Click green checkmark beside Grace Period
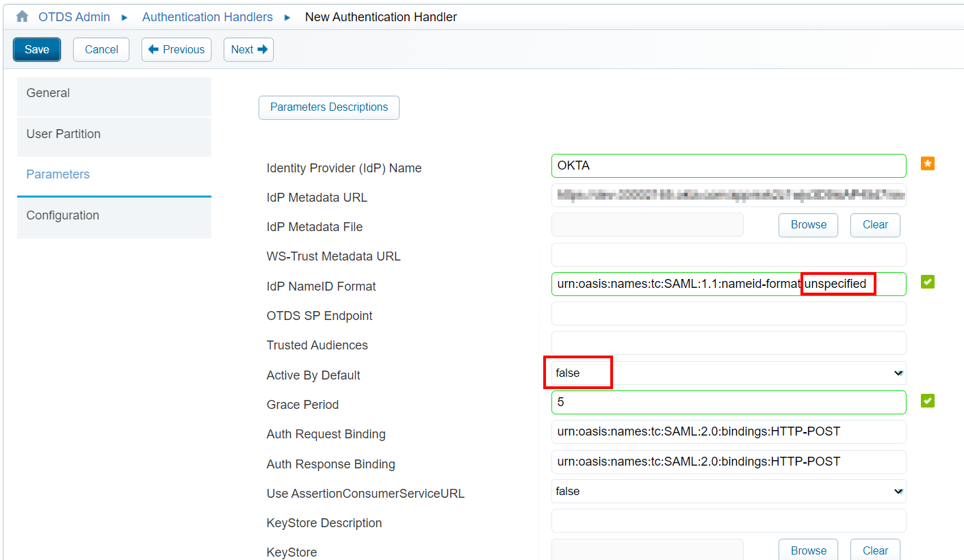Screen dimensions: 964x560 927,401
